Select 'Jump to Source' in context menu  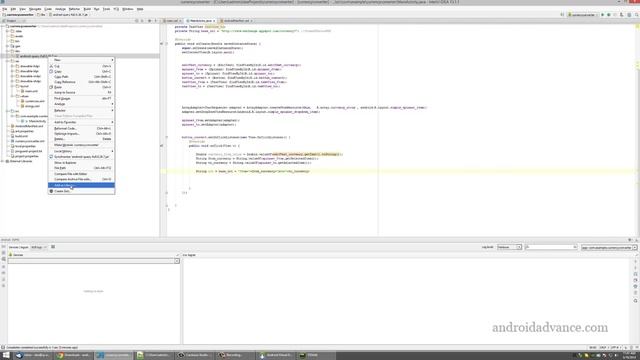(x=81, y=93)
